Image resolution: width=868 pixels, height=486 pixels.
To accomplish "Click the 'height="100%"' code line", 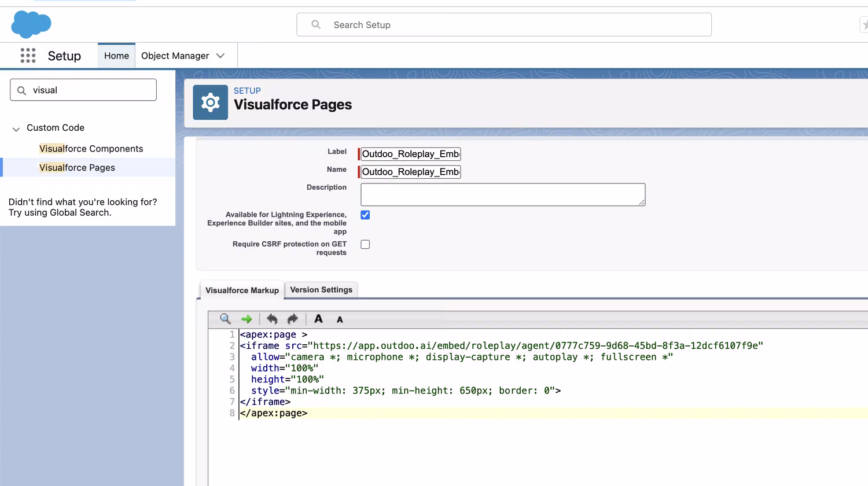I will 288,380.
